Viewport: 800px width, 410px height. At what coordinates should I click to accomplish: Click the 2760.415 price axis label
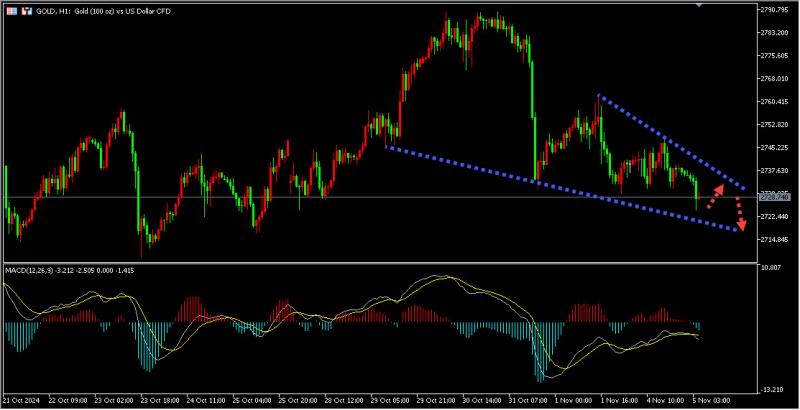click(776, 102)
